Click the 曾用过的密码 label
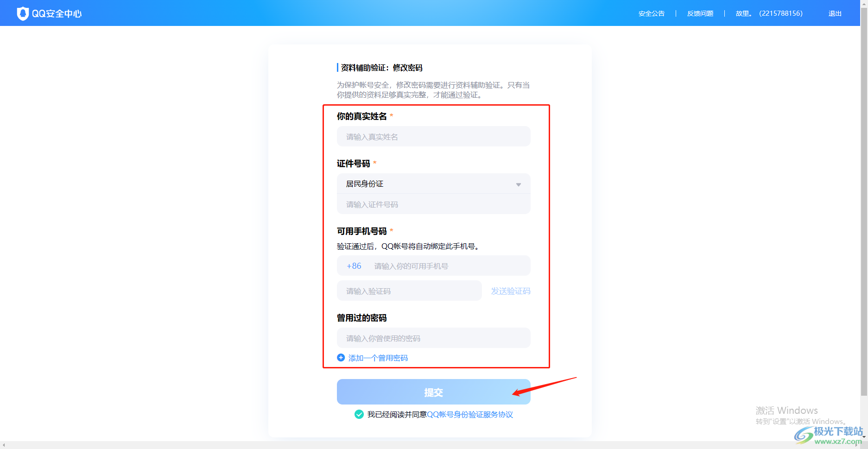Viewport: 868px width, 449px height. coord(361,318)
